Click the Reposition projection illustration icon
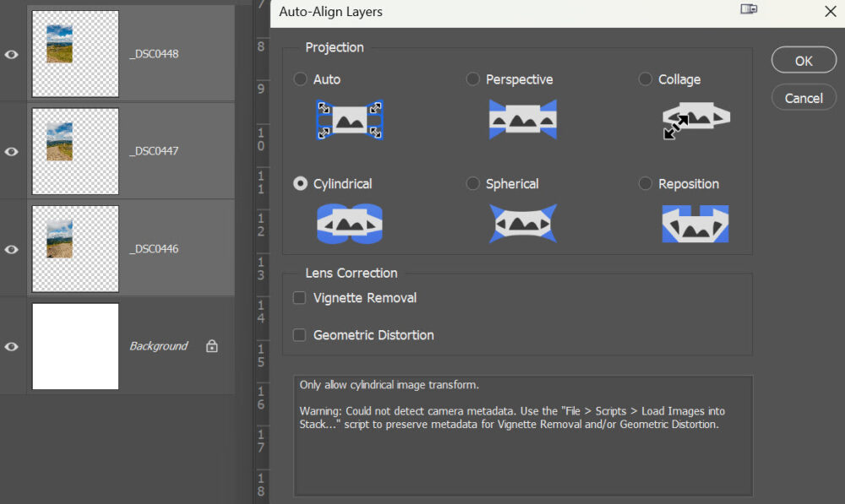The height and width of the screenshot is (504, 845). (695, 224)
